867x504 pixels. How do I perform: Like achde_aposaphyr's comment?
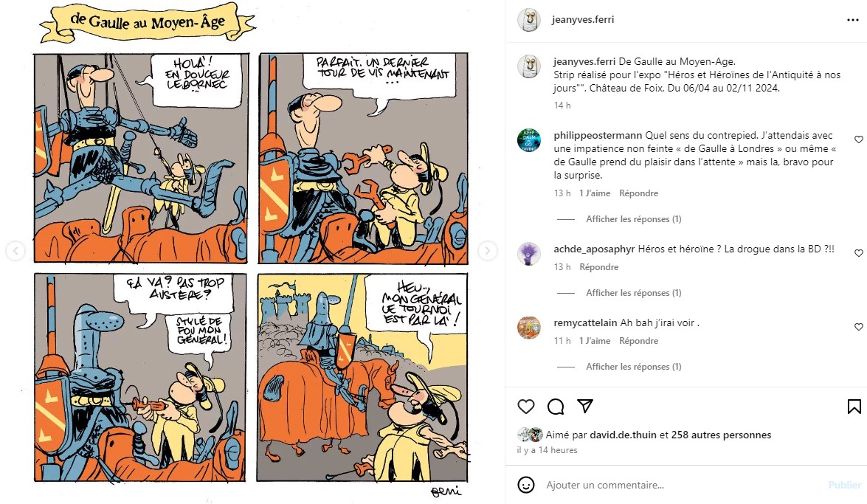858,253
